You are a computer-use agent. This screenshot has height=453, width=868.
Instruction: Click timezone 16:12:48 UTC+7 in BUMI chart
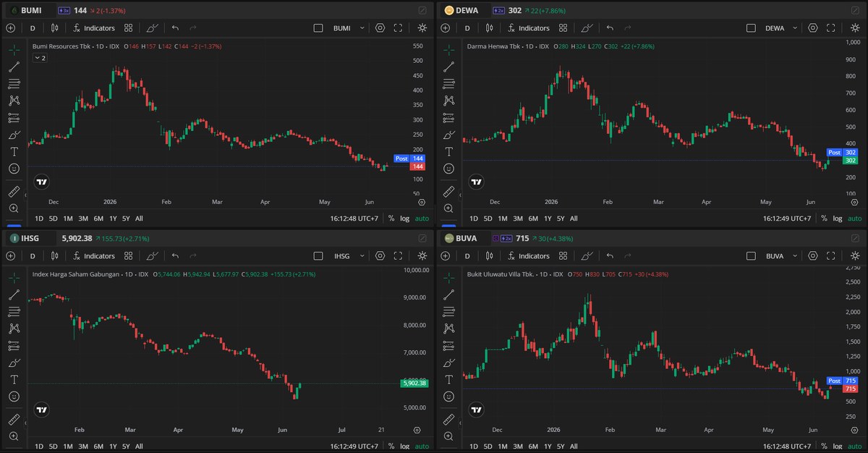tap(356, 219)
